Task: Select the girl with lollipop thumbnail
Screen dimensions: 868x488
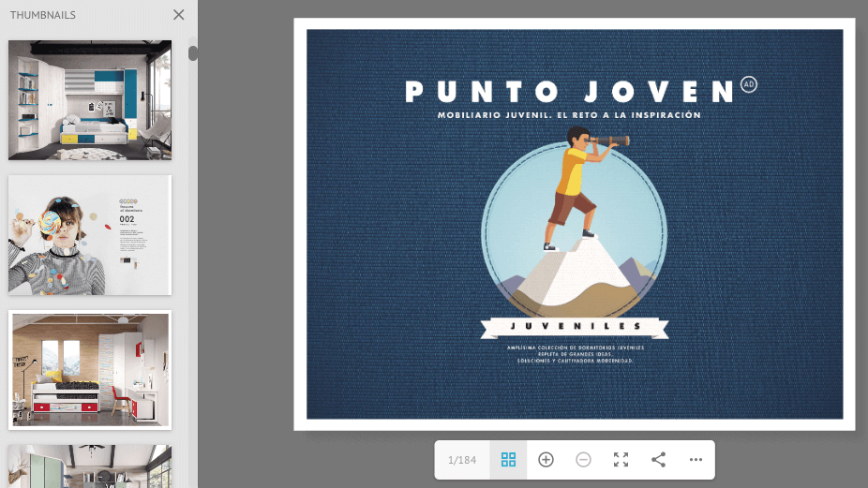Action: tap(90, 235)
